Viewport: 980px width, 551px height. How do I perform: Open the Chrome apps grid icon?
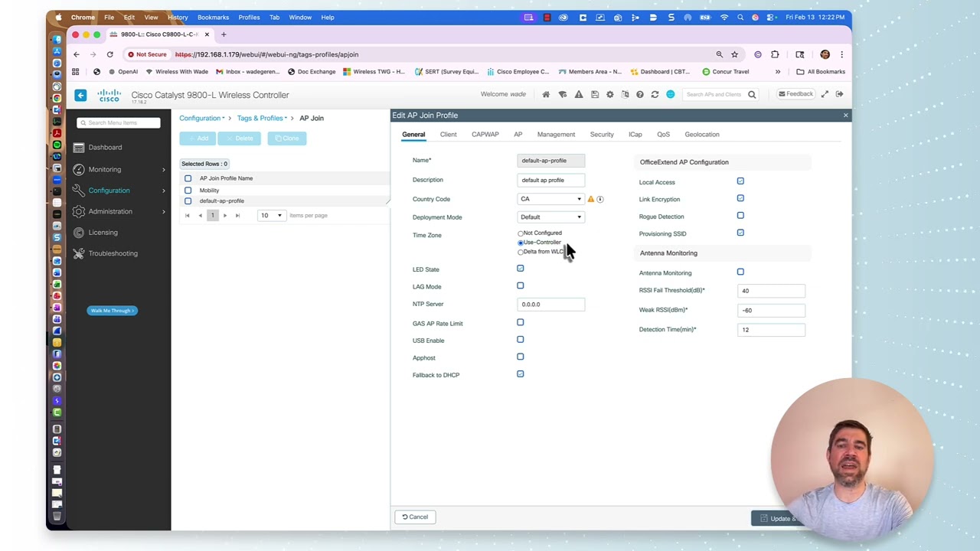point(75,72)
